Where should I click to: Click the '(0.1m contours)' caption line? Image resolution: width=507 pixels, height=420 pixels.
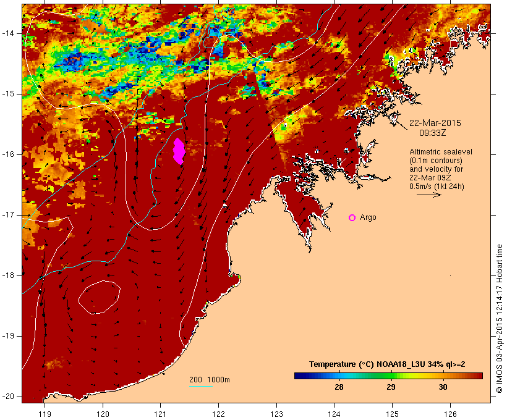(436, 161)
